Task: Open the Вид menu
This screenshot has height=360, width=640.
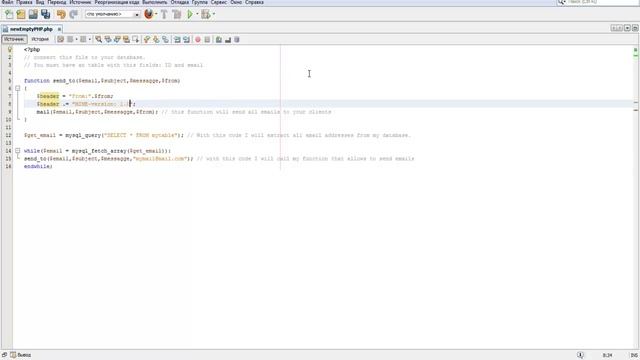Action: click(x=40, y=2)
